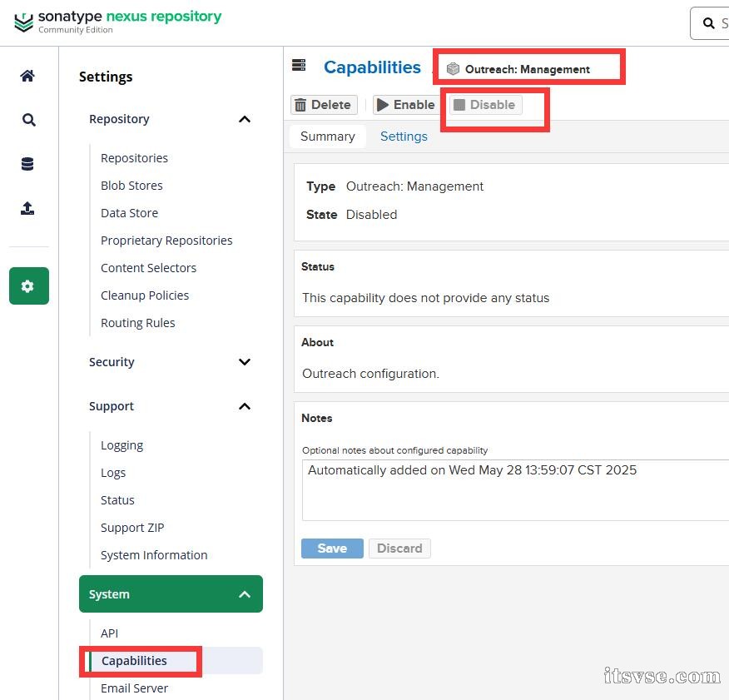Open Blob Stores settings
Screen dimensions: 729x700
click(131, 186)
